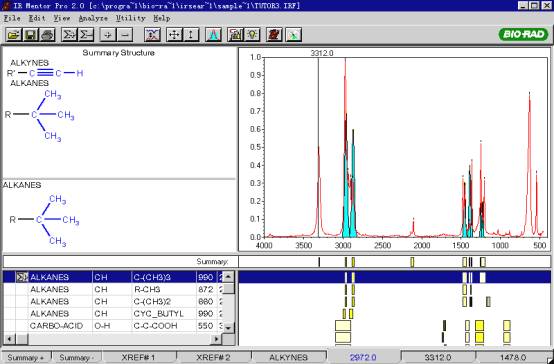Click the four-way arrows full scale icon
554x364 pixels.
click(174, 35)
